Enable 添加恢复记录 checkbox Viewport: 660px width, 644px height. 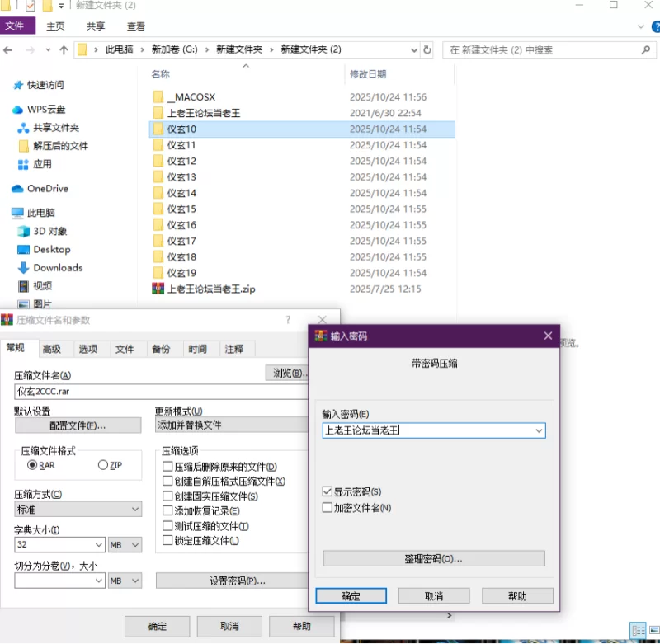(167, 511)
